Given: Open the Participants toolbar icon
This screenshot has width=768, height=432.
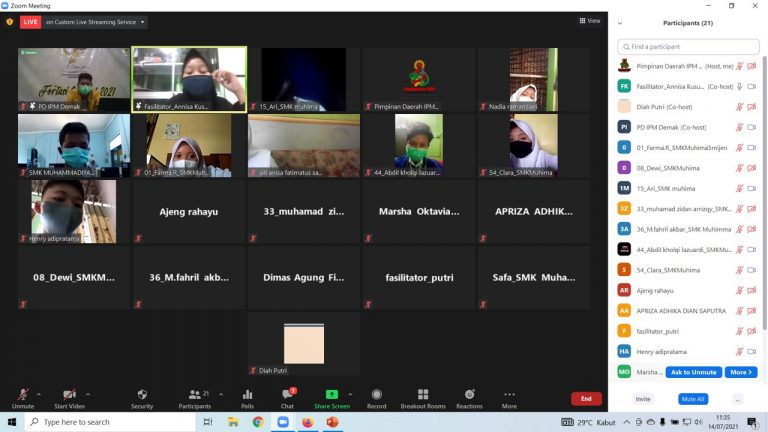Looking at the screenshot, I should click(x=194, y=394).
